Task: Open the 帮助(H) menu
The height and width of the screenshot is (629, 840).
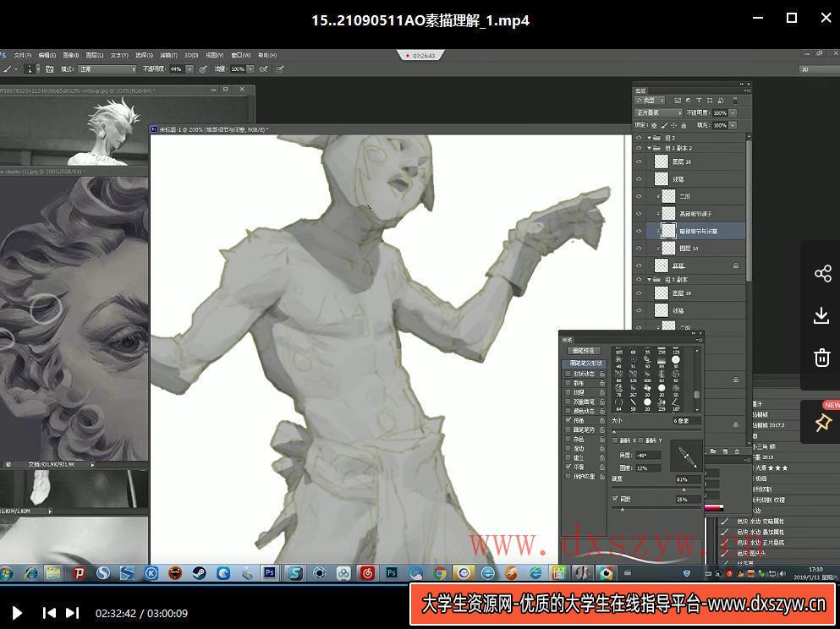Action: coord(267,55)
